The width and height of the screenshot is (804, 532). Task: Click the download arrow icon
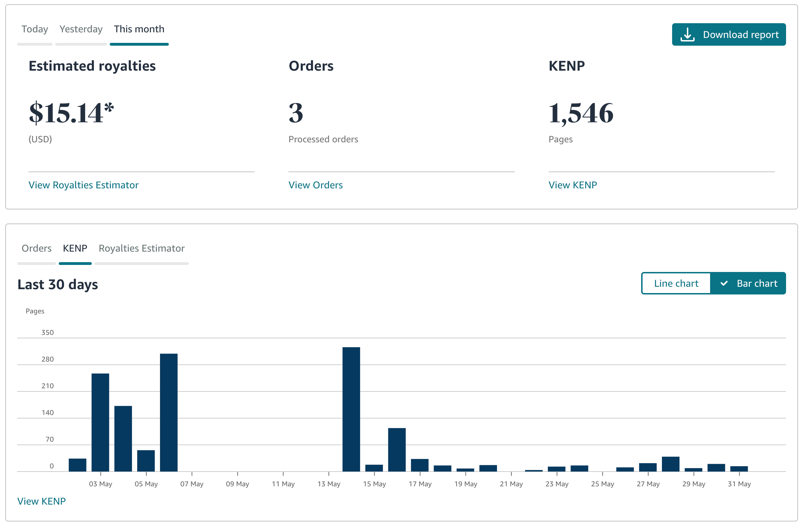coord(687,34)
